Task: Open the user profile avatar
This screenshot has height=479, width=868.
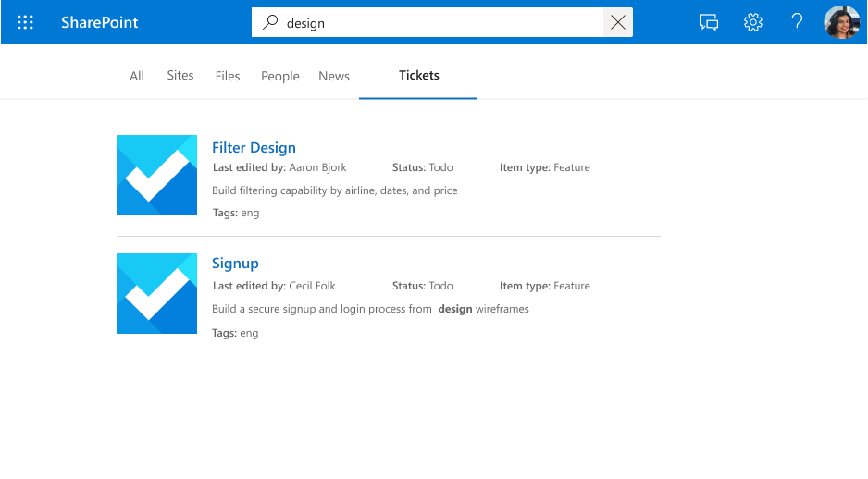Action: (841, 22)
